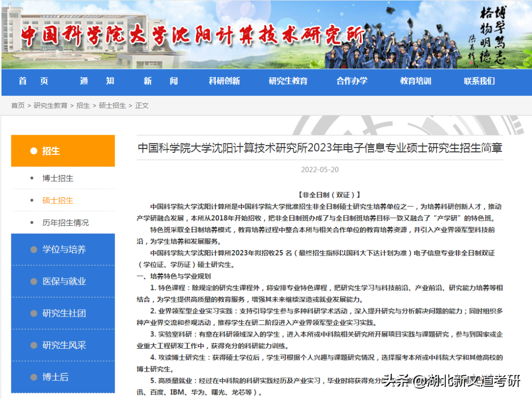
Task: Select 合作办学 in the navigation bar
Action: [x=351, y=82]
